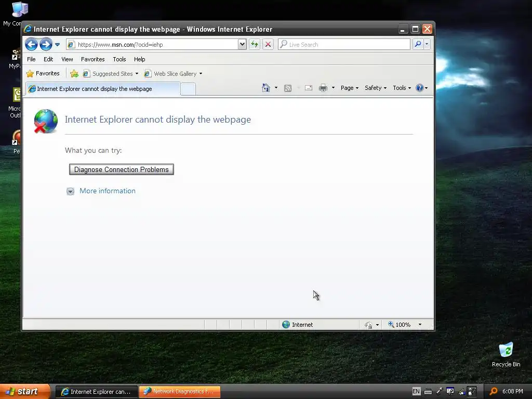Open the Tools command bar menu
Screen dimensions: 532x399
(402, 88)
